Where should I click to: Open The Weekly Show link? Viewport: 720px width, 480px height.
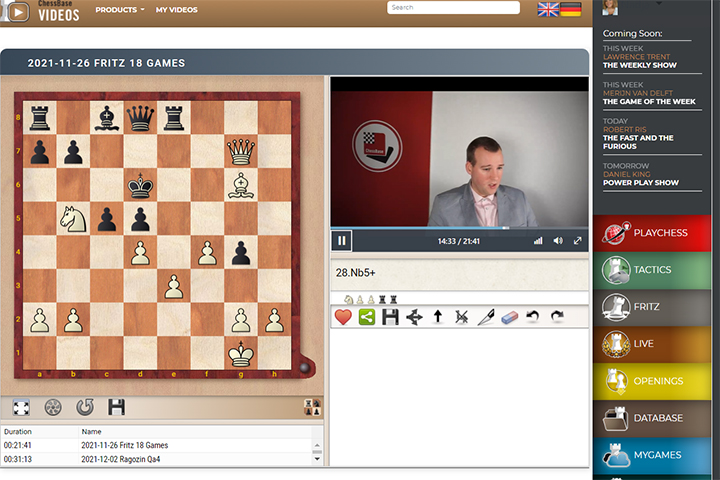640,65
